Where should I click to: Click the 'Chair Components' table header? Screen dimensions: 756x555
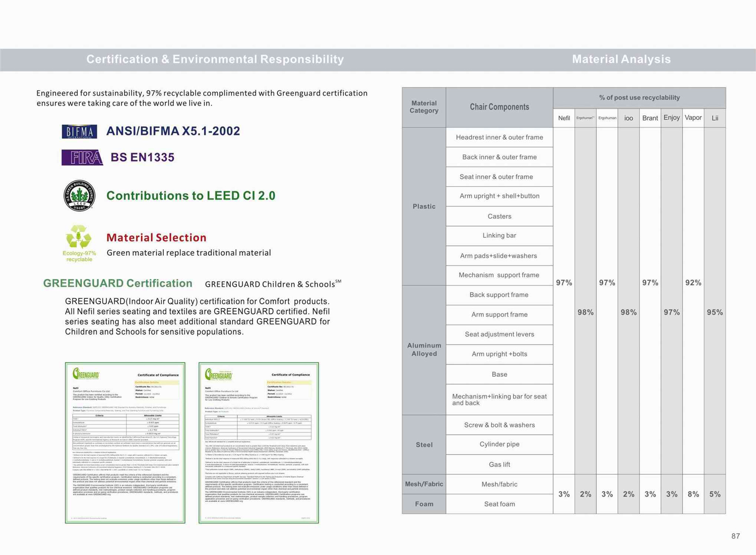pyautogui.click(x=499, y=107)
